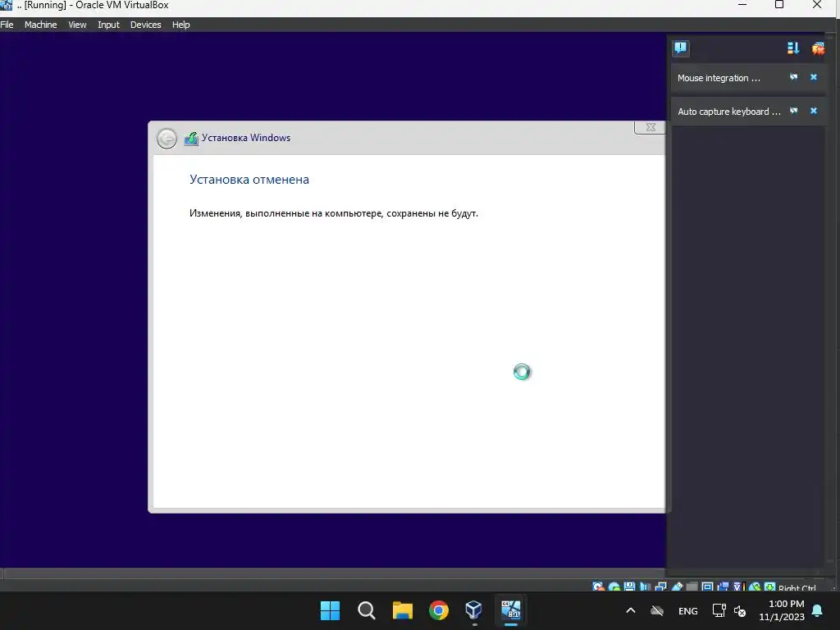840x630 pixels.
Task: Open the notification center speech-bubble icon
Action: coord(681,48)
